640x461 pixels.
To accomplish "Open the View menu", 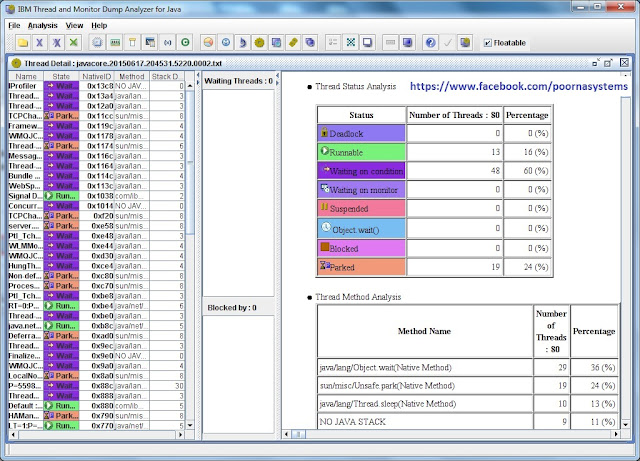I will point(74,25).
